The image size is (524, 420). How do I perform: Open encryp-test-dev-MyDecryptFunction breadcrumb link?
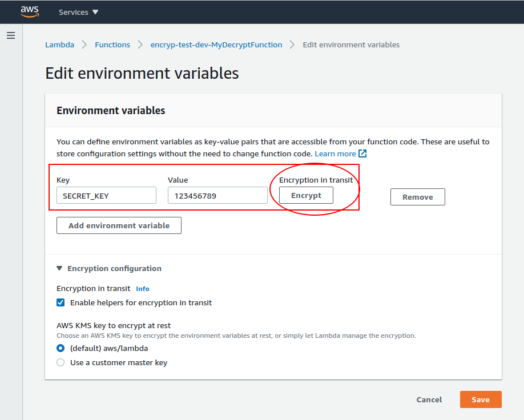(x=216, y=45)
